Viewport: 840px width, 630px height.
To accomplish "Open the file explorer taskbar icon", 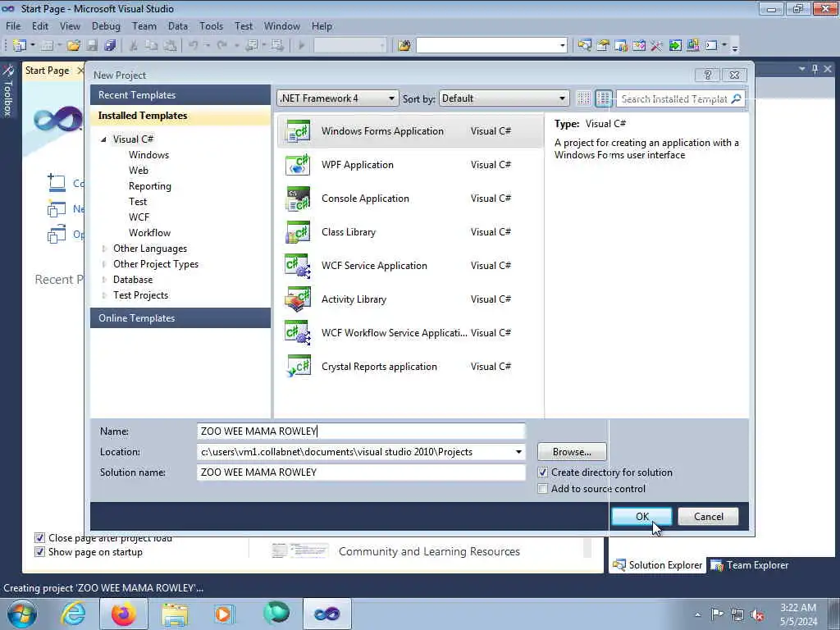I will pyautogui.click(x=175, y=614).
